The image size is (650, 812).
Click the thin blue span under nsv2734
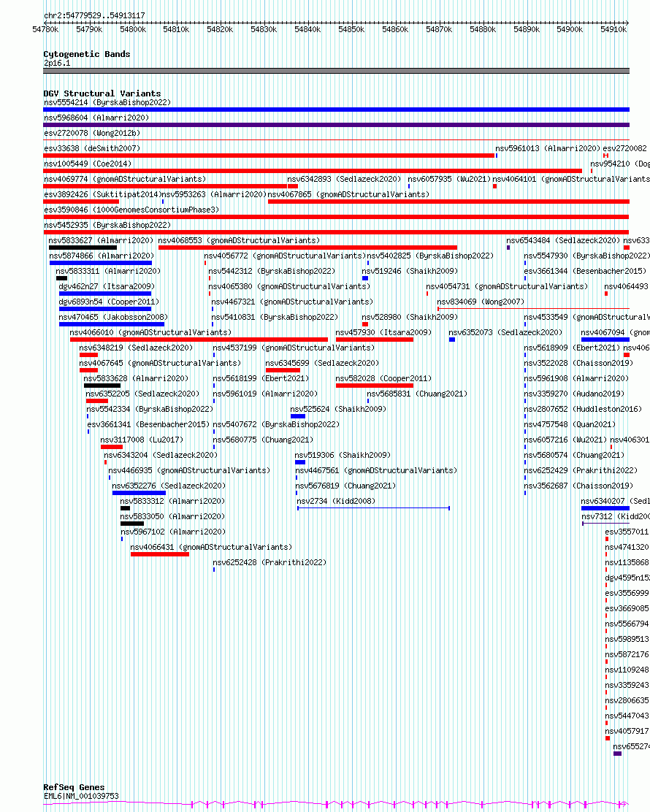[x=373, y=508]
